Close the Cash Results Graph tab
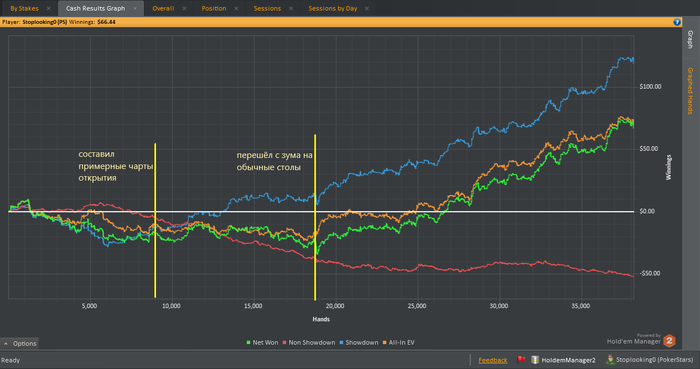 [135, 8]
